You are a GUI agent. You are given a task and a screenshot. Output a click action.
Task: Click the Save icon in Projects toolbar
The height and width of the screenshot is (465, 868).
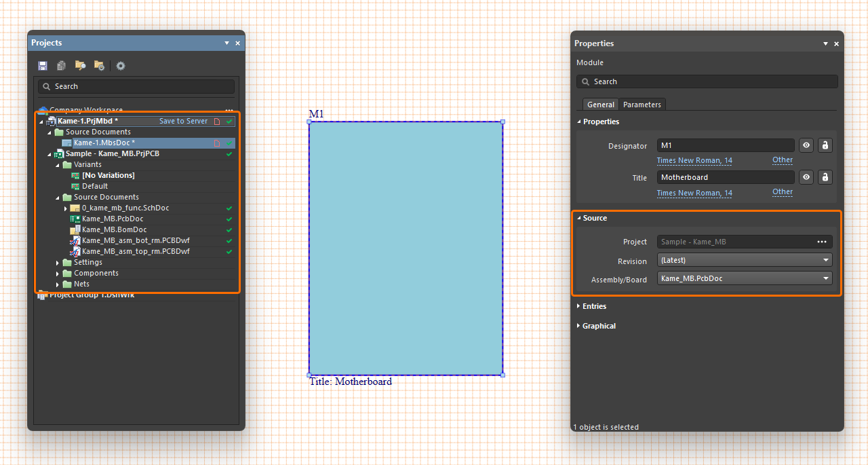pos(43,66)
